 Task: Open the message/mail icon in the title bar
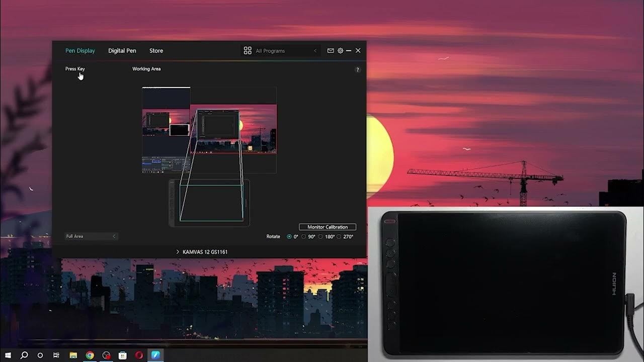330,50
